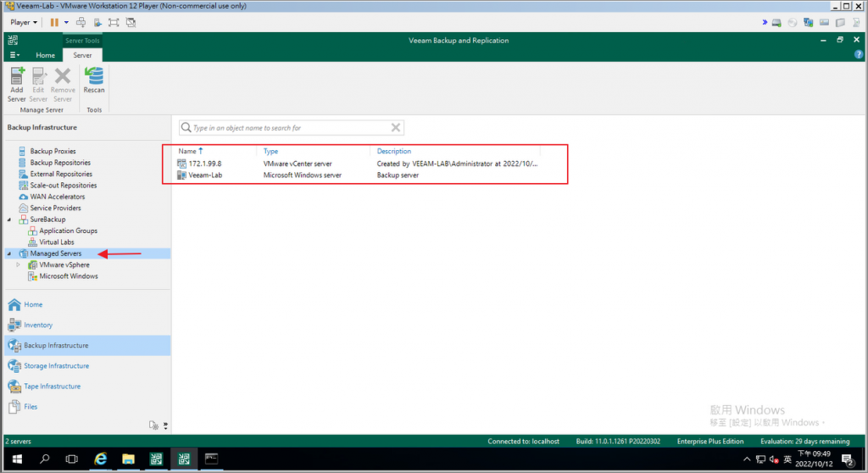Open External Repositories tree node

pyautogui.click(x=61, y=174)
